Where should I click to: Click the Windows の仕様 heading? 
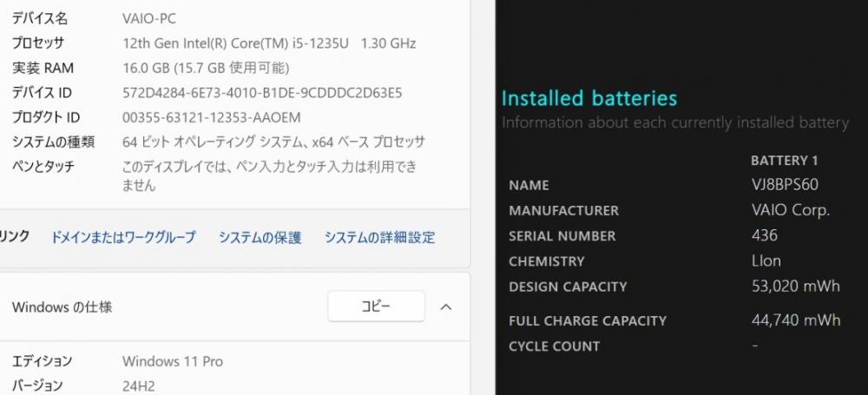(62, 307)
